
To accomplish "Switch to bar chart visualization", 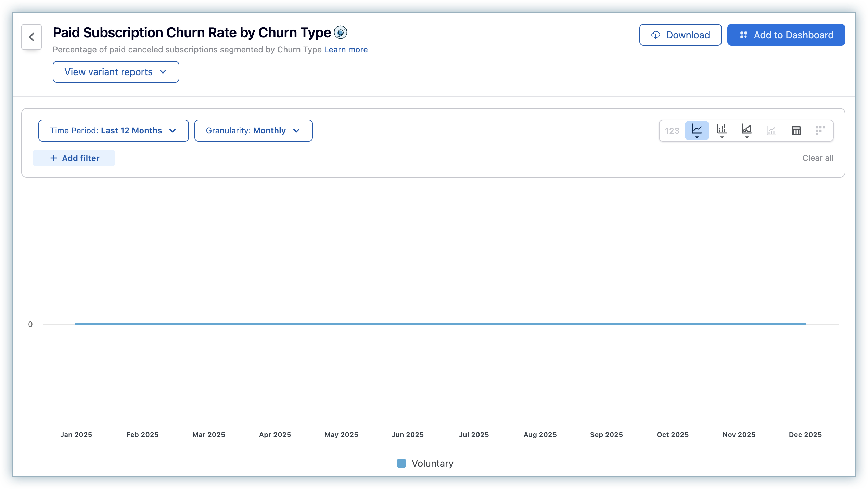I will click(722, 130).
